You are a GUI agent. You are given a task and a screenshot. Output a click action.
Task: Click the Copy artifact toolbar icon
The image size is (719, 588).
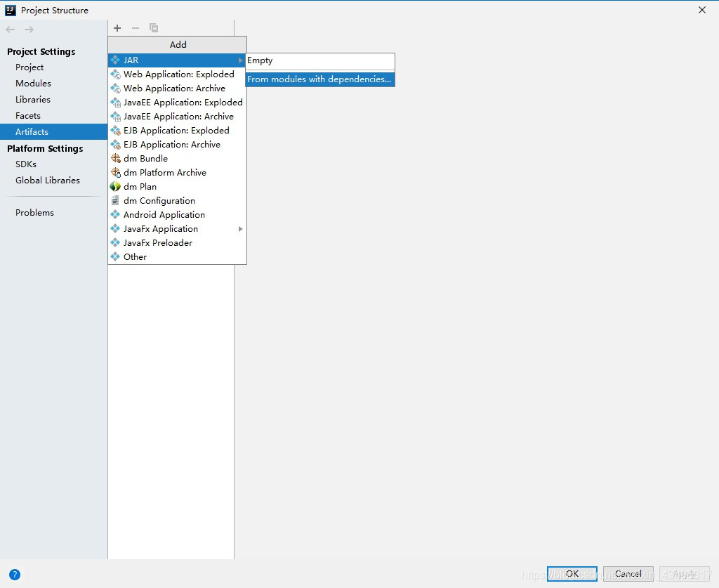click(x=154, y=28)
